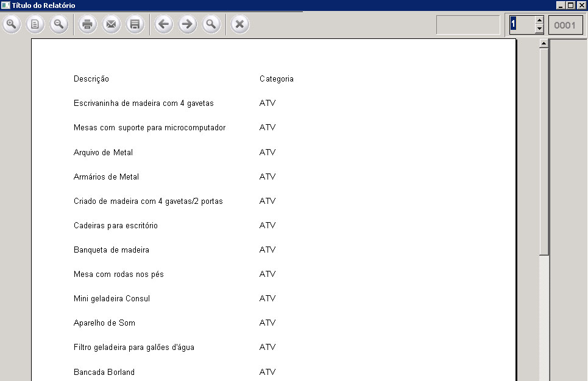
Task: Click ATV in the Cadeiras para escritório row
Action: click(267, 225)
